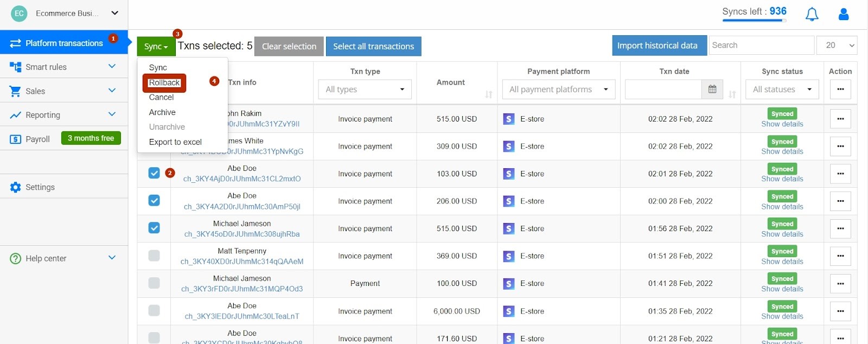Screen dimensions: 868x344
Task: Open action menu for 100.00 USD row
Action: click(x=840, y=284)
